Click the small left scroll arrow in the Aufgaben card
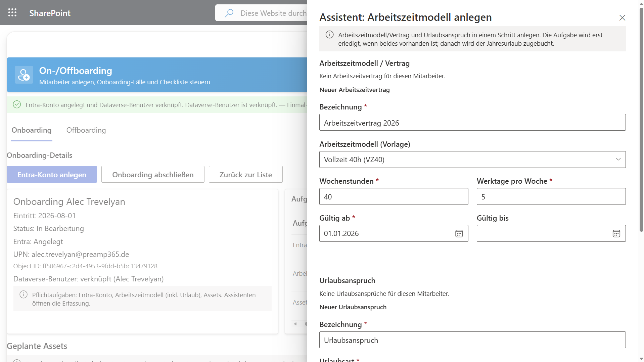 point(295,324)
